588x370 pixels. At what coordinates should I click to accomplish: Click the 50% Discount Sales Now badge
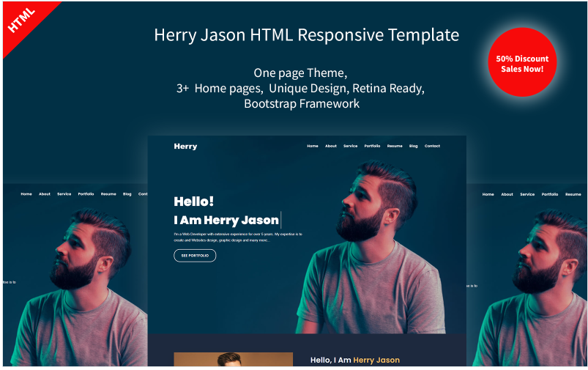click(x=522, y=62)
